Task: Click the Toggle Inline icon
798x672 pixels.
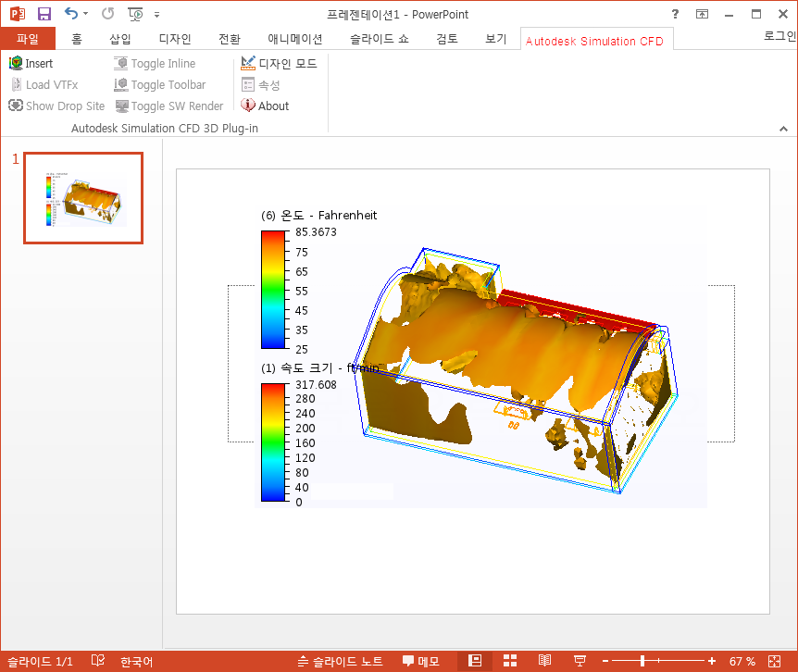Action: pos(121,63)
